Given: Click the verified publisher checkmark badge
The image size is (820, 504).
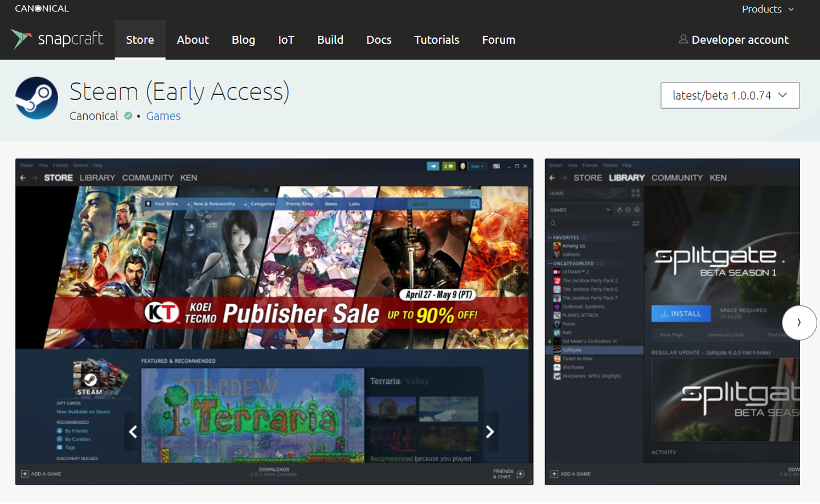Looking at the screenshot, I should (x=128, y=116).
